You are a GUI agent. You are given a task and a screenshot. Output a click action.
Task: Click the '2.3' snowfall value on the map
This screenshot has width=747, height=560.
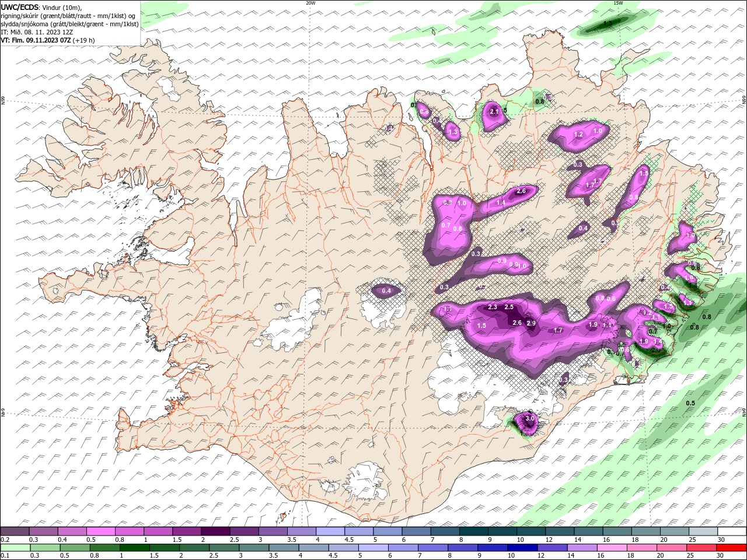pos(493,307)
